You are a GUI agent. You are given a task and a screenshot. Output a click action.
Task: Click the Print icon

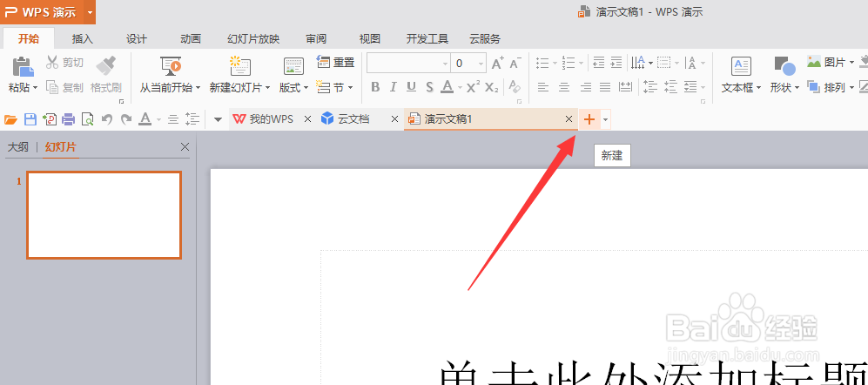pos(69,119)
